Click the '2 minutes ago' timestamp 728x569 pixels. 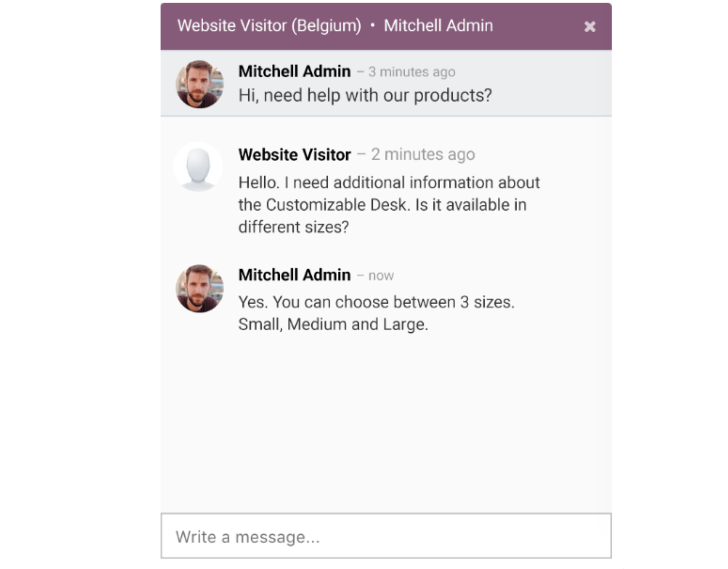point(423,154)
